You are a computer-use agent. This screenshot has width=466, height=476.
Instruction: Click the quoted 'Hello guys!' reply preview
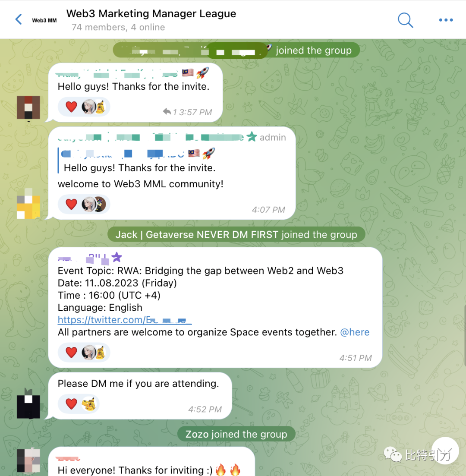(x=137, y=161)
